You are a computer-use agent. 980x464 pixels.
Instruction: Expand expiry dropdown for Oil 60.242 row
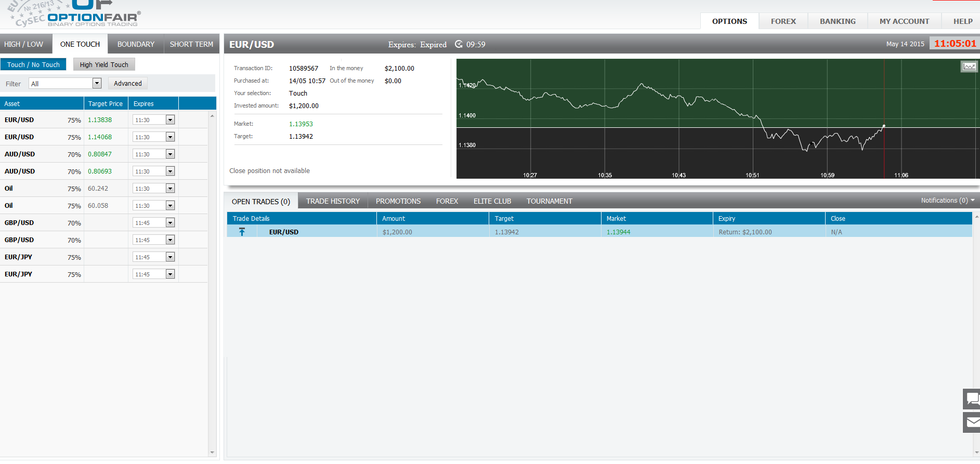click(x=170, y=189)
